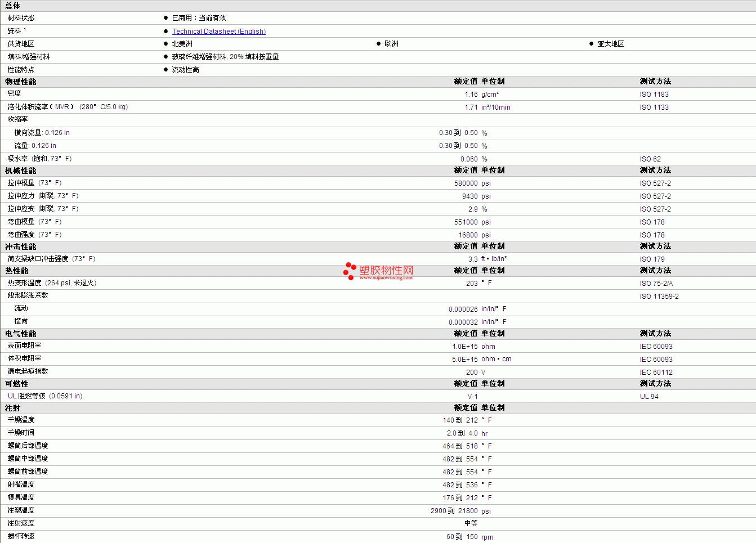Screen dimensions: 756x543
Task: Click the 玻璃纤维增强材料, 20% filler text
Action: point(225,57)
